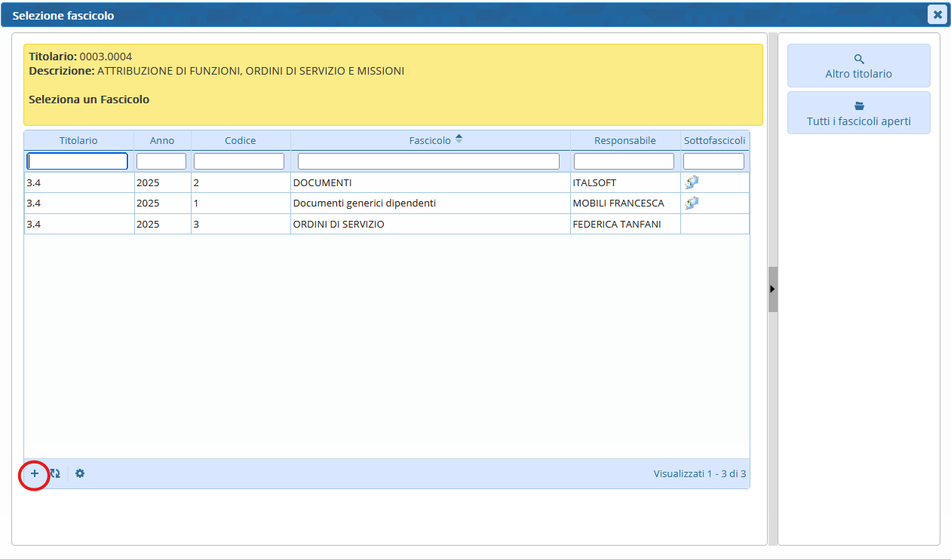Viewport: 951px width, 560px height.
Task: Click the Sottofascicoli column header
Action: [x=714, y=140]
